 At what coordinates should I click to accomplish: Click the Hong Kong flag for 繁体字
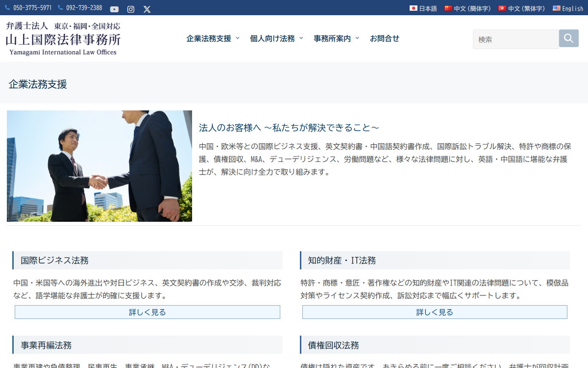(x=502, y=8)
